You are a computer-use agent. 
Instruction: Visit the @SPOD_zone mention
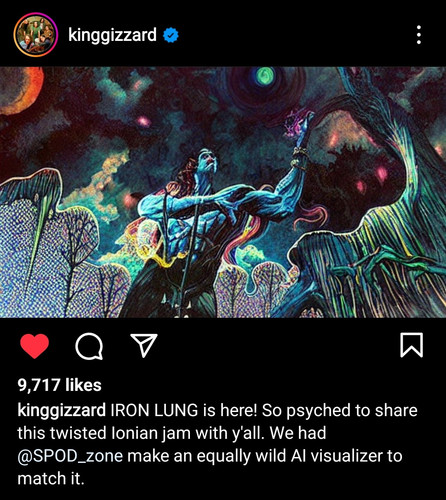pos(70,456)
